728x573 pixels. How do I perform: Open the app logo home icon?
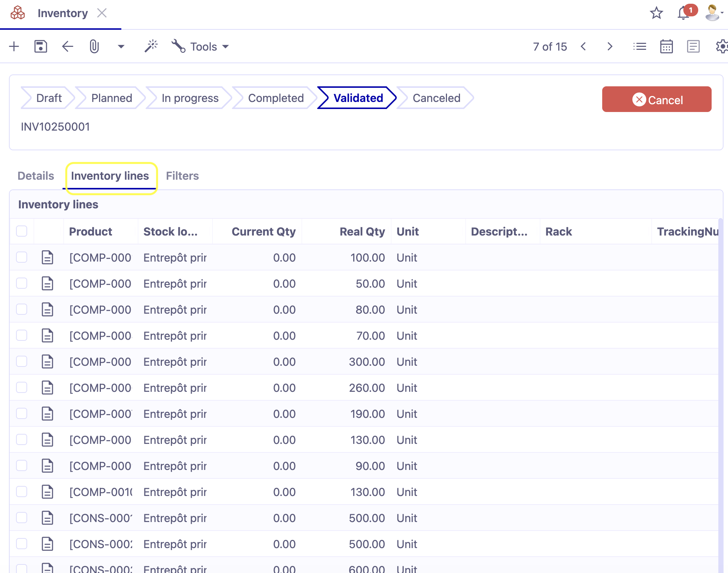coord(17,13)
